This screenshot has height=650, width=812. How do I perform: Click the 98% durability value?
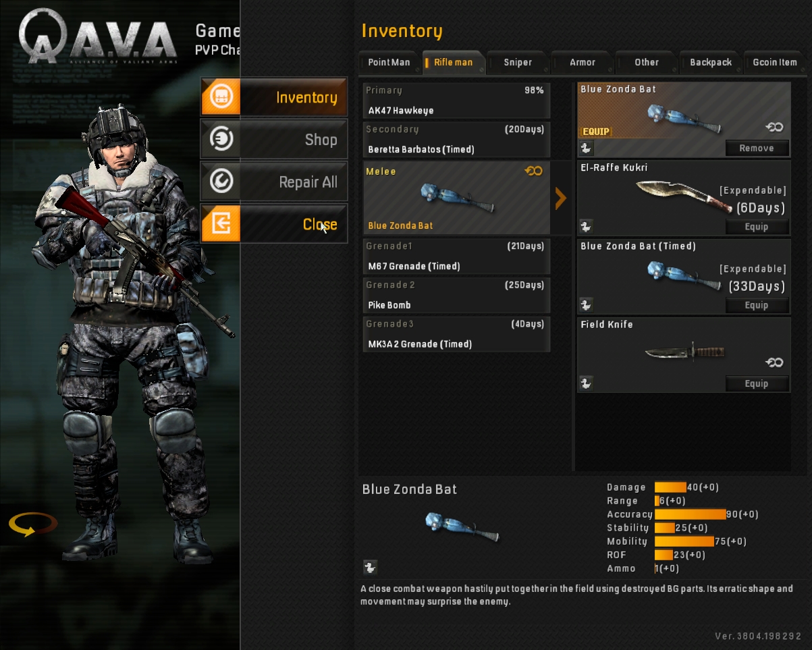(x=534, y=90)
